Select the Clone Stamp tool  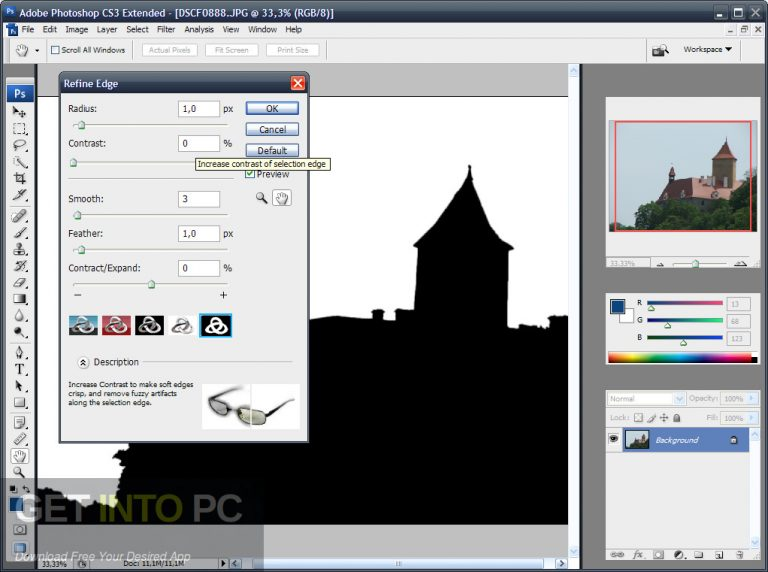click(19, 249)
